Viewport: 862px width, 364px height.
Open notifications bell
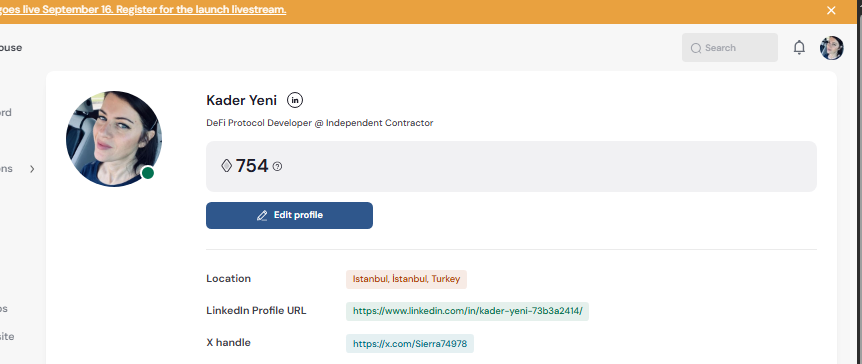[x=799, y=48]
